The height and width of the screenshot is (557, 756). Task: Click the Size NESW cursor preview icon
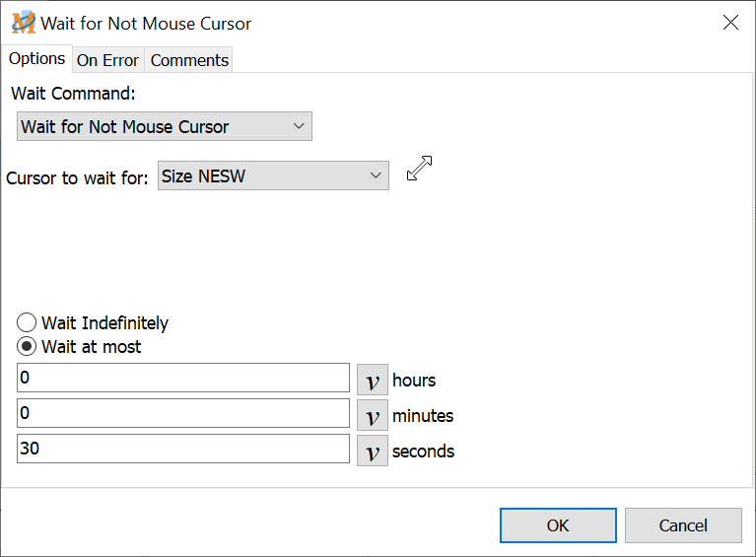[x=420, y=170]
